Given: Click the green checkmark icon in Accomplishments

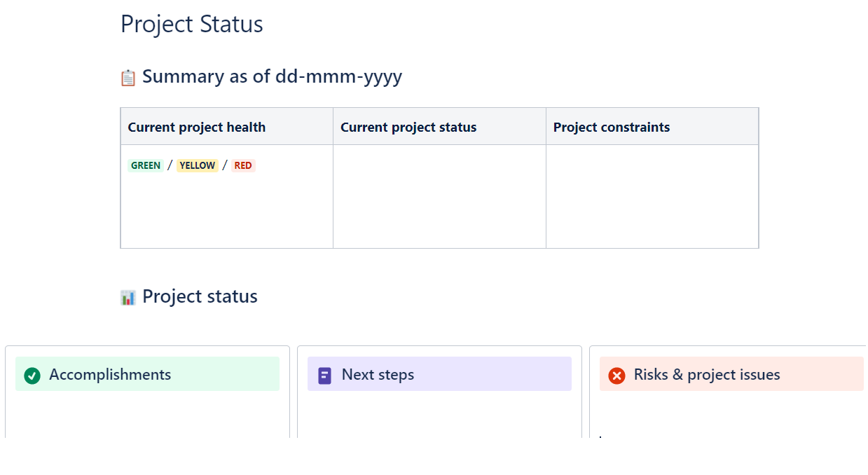Looking at the screenshot, I should pyautogui.click(x=32, y=376).
